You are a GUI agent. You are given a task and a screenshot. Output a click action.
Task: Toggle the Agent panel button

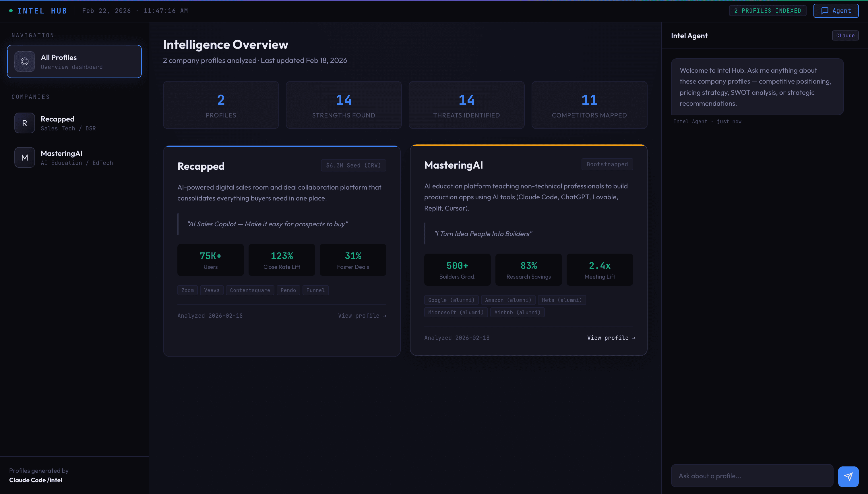[x=836, y=11]
